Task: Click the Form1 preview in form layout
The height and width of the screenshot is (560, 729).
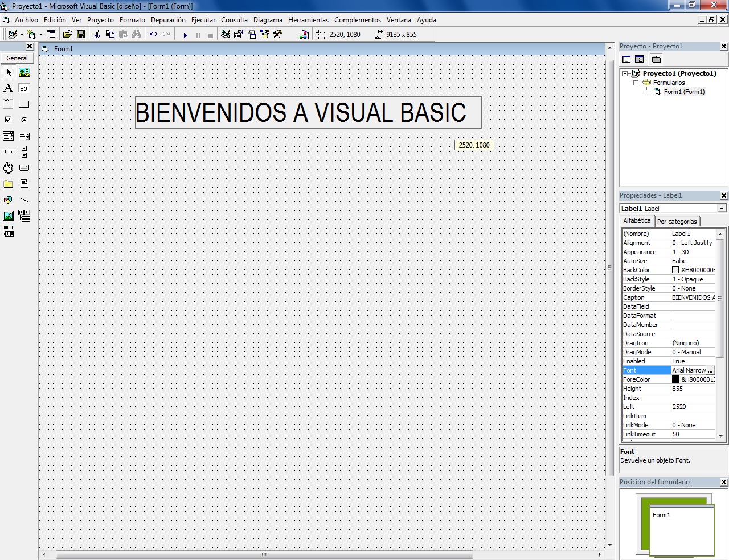Action: pyautogui.click(x=682, y=529)
